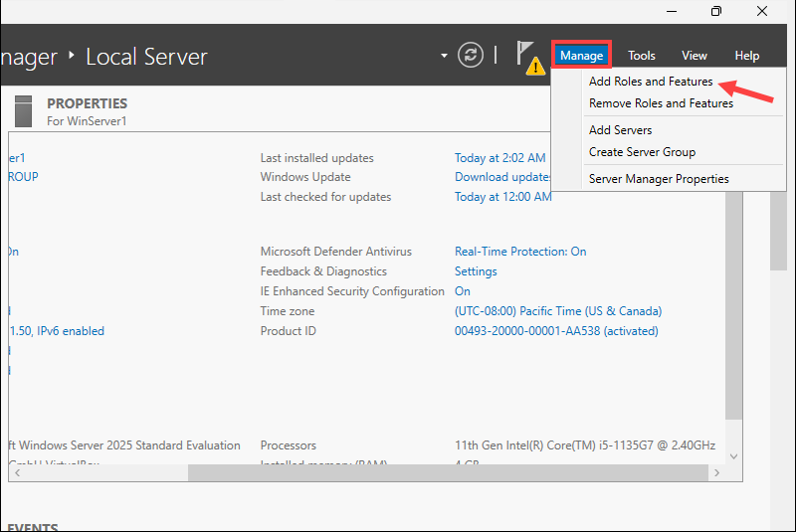Open the Tools menu
The height and width of the screenshot is (532, 796).
[642, 56]
